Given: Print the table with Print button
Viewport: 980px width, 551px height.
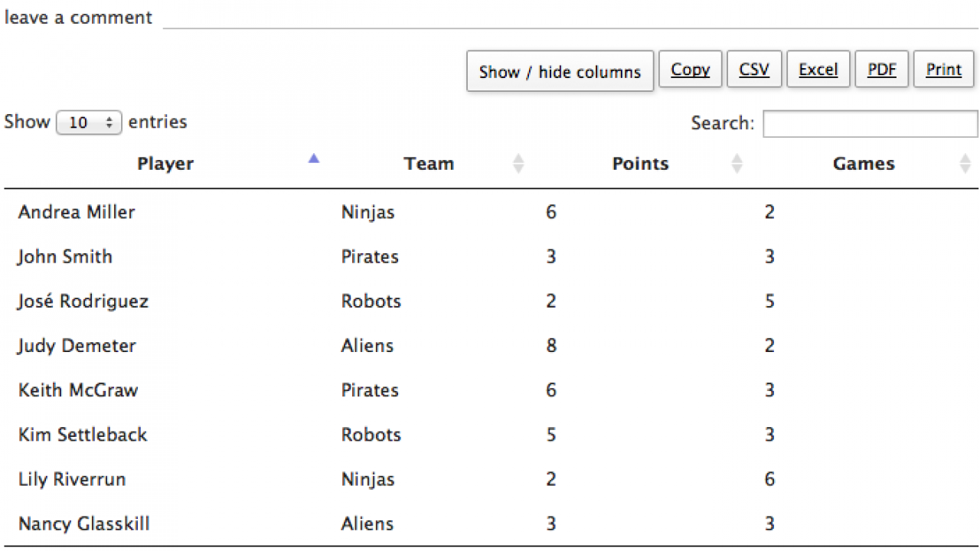Looking at the screenshot, I should click(x=944, y=69).
